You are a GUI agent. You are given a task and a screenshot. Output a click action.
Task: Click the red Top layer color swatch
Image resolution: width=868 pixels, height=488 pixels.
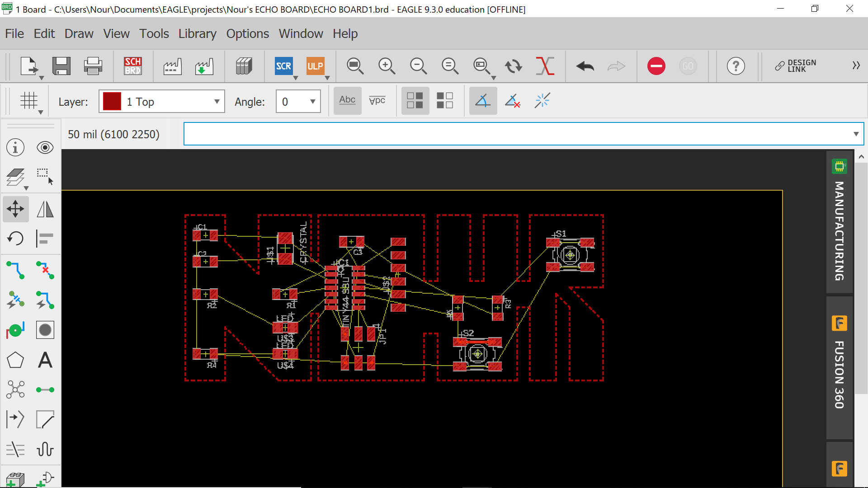pyautogui.click(x=112, y=102)
